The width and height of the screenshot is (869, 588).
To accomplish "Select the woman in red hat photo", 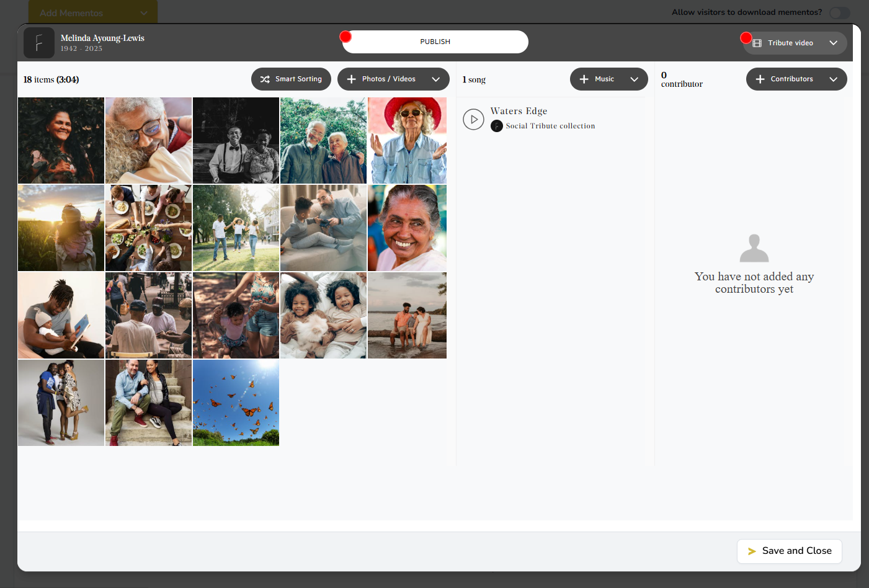I will tap(407, 140).
